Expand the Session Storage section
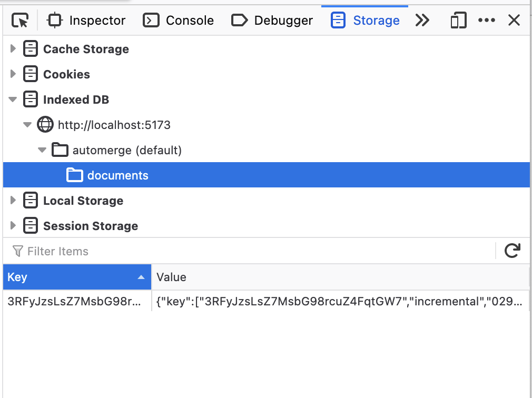 (x=12, y=226)
